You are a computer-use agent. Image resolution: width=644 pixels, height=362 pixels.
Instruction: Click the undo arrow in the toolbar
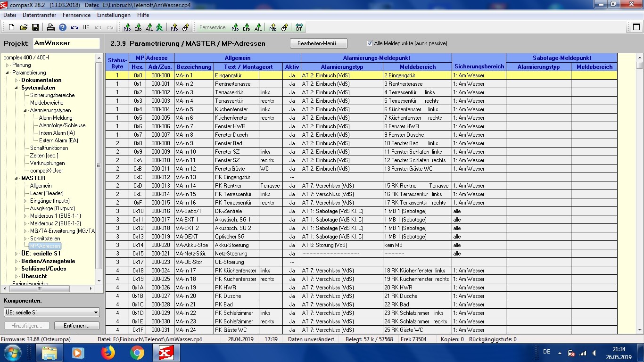pos(98,27)
